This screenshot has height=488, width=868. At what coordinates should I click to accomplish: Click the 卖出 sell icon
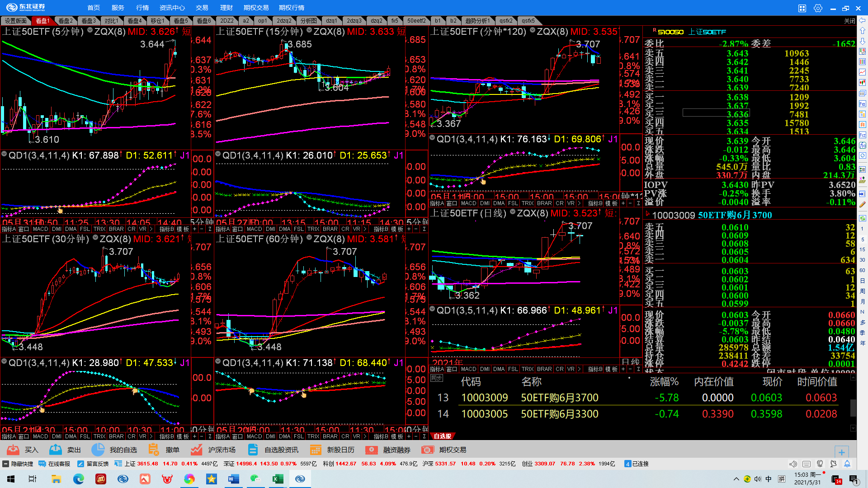(56, 450)
